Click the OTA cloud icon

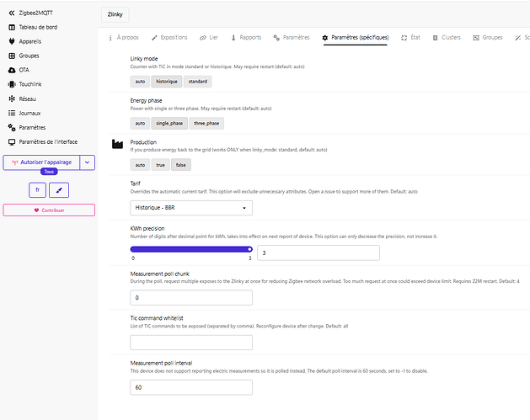[12, 70]
